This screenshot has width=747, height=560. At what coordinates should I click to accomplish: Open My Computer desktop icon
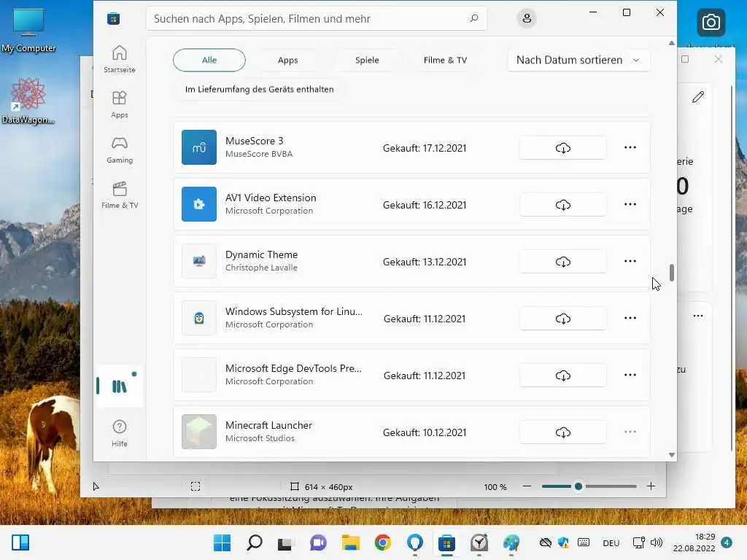(28, 29)
